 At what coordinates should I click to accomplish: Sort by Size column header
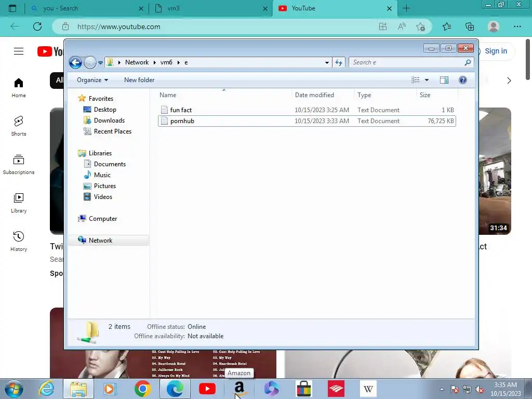click(x=437, y=95)
